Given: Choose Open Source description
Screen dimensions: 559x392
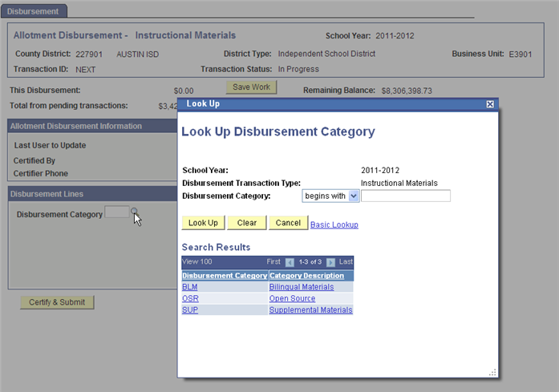Looking at the screenshot, I should point(292,298).
